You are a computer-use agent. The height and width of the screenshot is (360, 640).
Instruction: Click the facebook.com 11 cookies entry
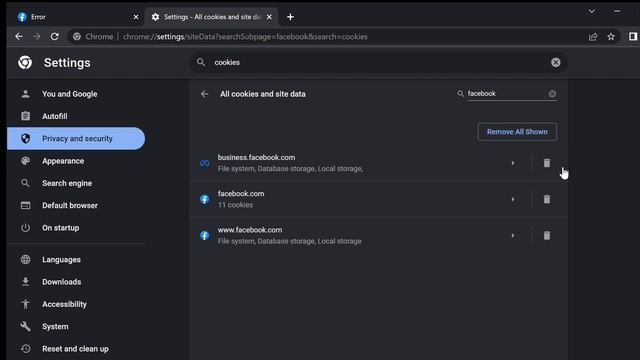[241, 199]
